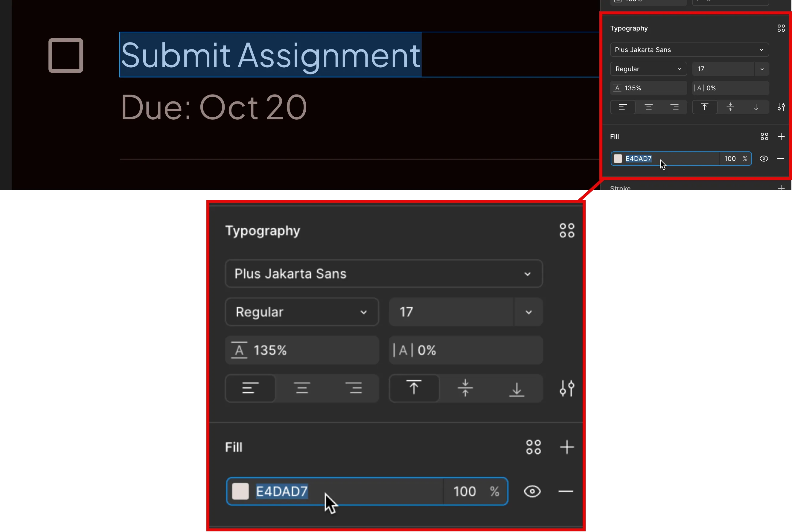This screenshot has width=792, height=532.
Task: Center the text horizontally
Action: click(x=649, y=107)
